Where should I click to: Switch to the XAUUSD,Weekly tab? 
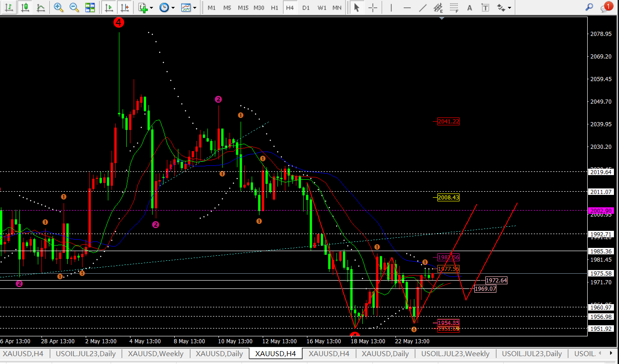(x=156, y=354)
